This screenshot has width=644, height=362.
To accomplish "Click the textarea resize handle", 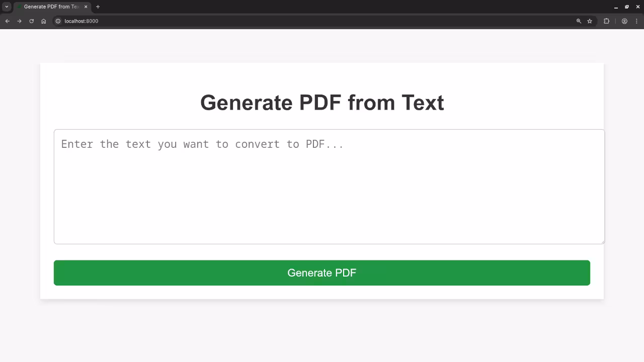I will coord(602,242).
